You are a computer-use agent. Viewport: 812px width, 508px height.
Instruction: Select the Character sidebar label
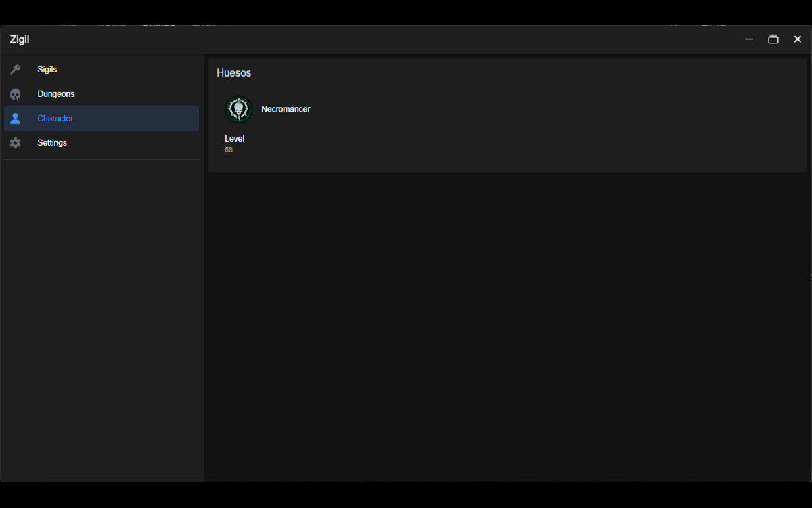click(x=55, y=119)
